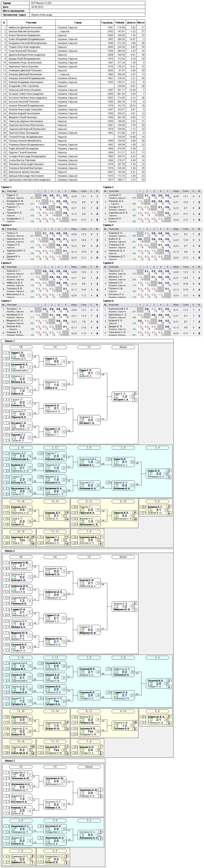Viewport: 204px width, 868px height.
Task: Click the organizer name Яценко Александр
Action: (42, 15)
